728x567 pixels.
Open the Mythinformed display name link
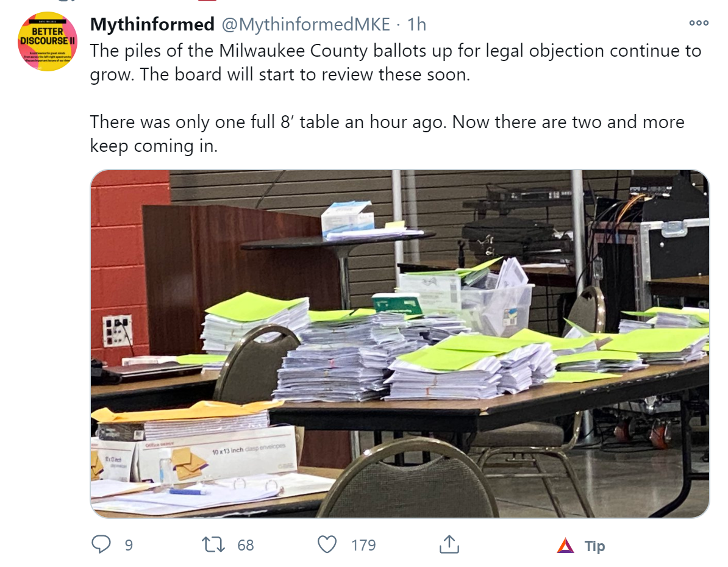(152, 24)
